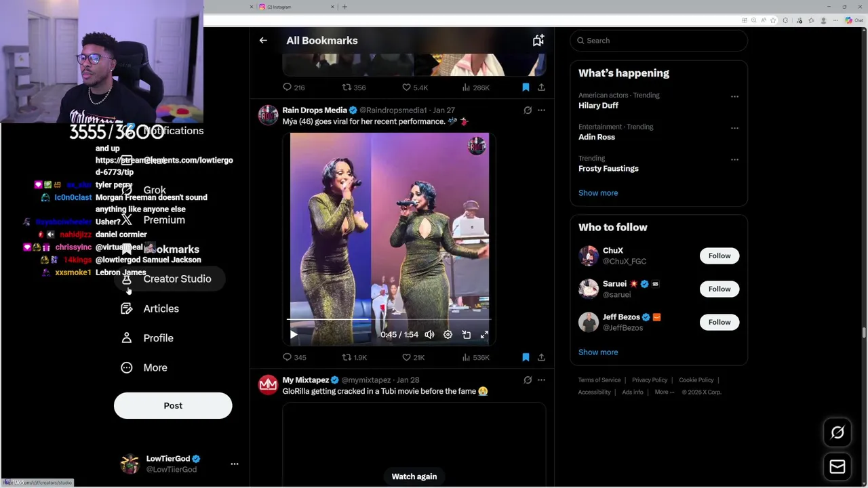Open Creator Studio in the sidebar

click(168, 279)
